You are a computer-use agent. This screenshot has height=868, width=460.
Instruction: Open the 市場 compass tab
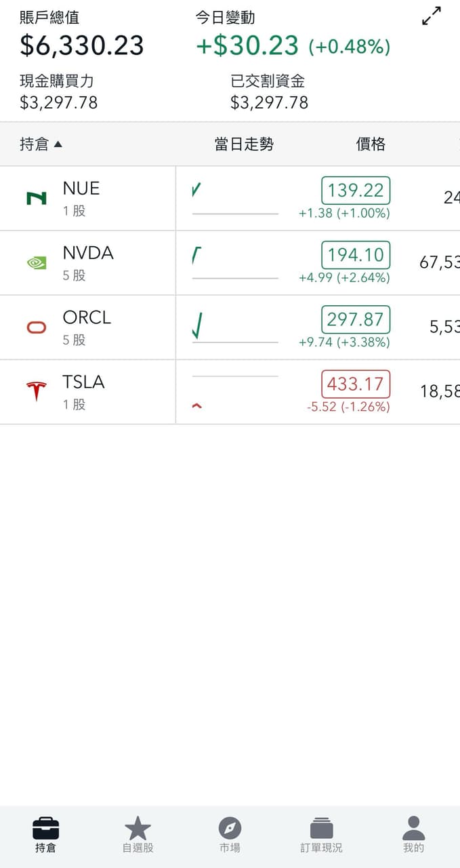[230, 835]
